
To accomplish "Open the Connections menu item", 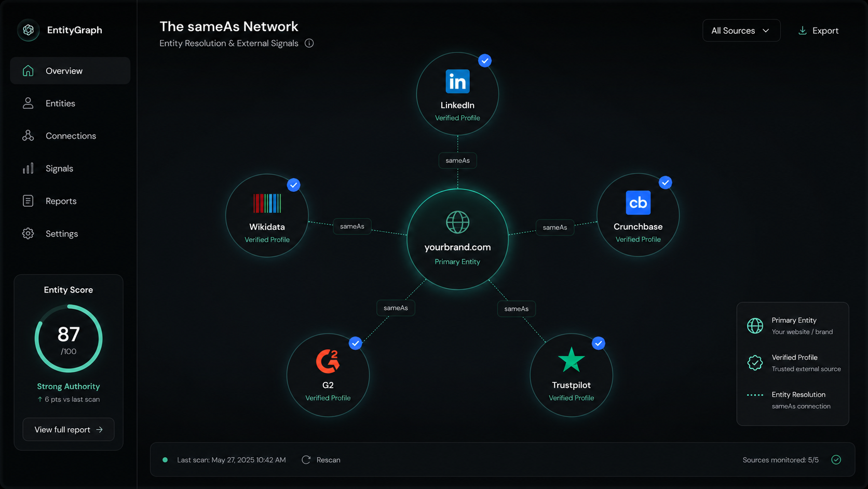I will (70, 136).
